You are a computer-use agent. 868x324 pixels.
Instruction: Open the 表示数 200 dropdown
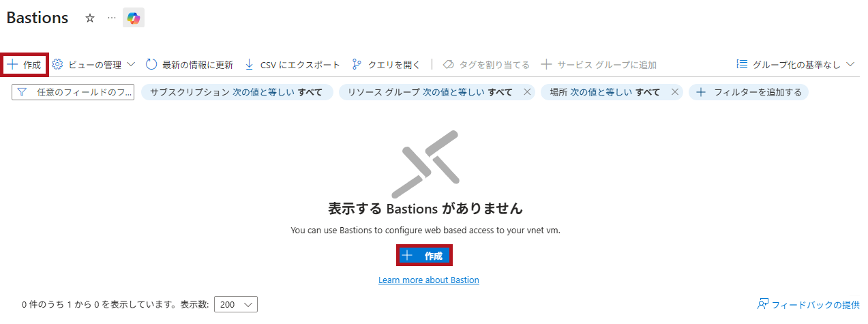(x=236, y=304)
